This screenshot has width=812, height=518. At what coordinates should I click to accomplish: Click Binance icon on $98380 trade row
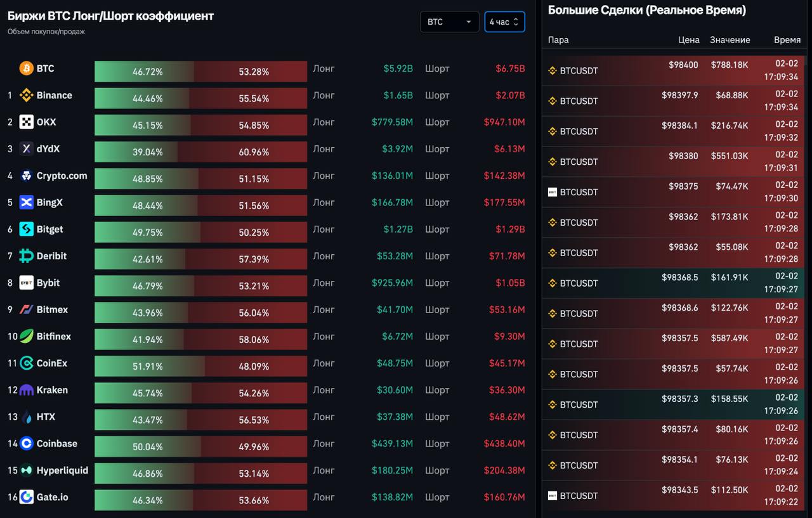click(x=552, y=162)
